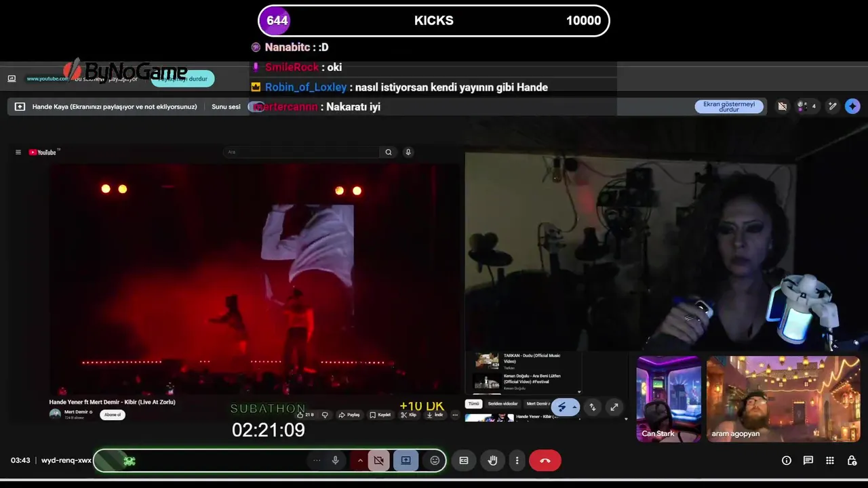
Task: Click YouTube voice search microphone
Action: tap(408, 152)
